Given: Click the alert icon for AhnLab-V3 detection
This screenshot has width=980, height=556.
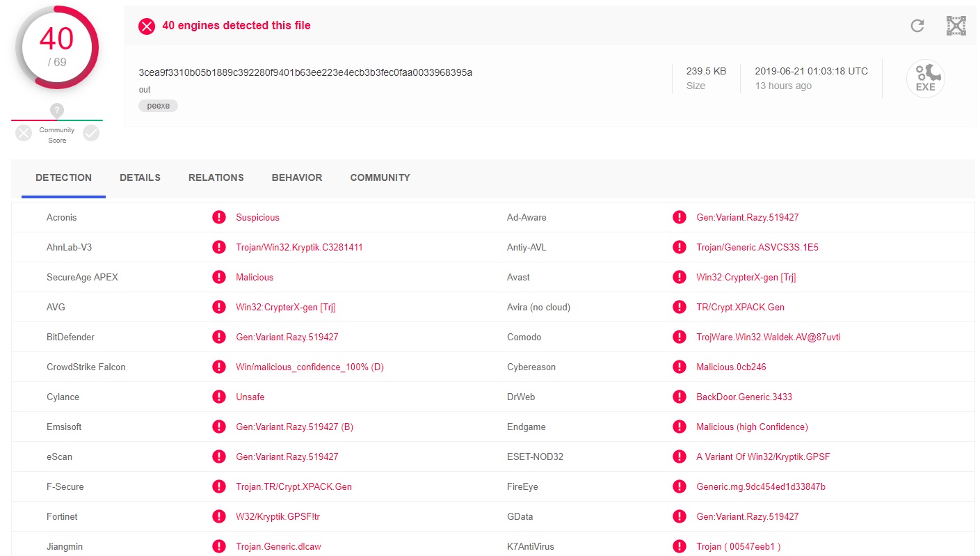Looking at the screenshot, I should (219, 247).
